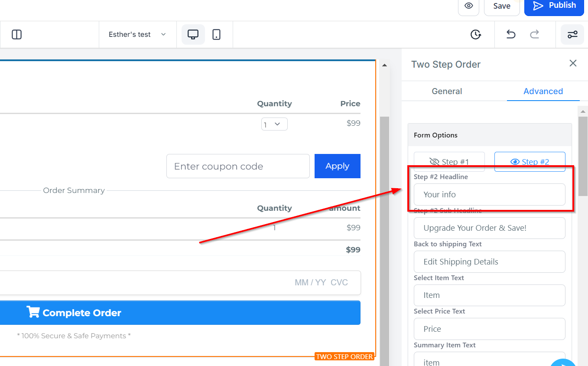Show Step #1 form view

coord(449,162)
